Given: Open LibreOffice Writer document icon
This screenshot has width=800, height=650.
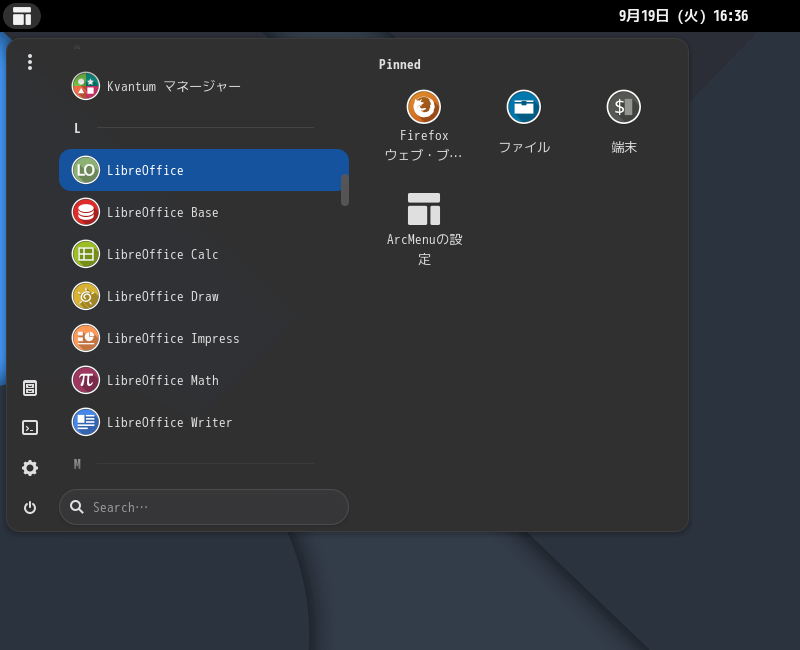Looking at the screenshot, I should 86,422.
